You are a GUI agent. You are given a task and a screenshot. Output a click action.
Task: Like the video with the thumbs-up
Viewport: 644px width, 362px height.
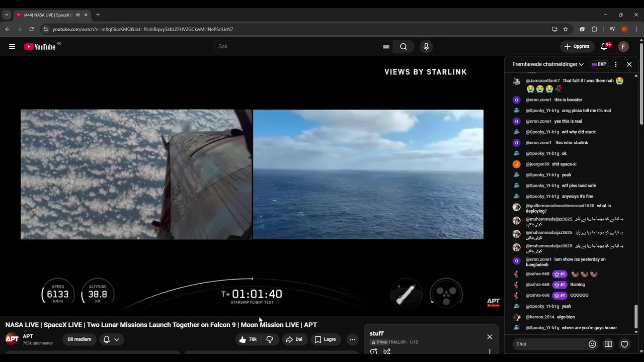248,339
